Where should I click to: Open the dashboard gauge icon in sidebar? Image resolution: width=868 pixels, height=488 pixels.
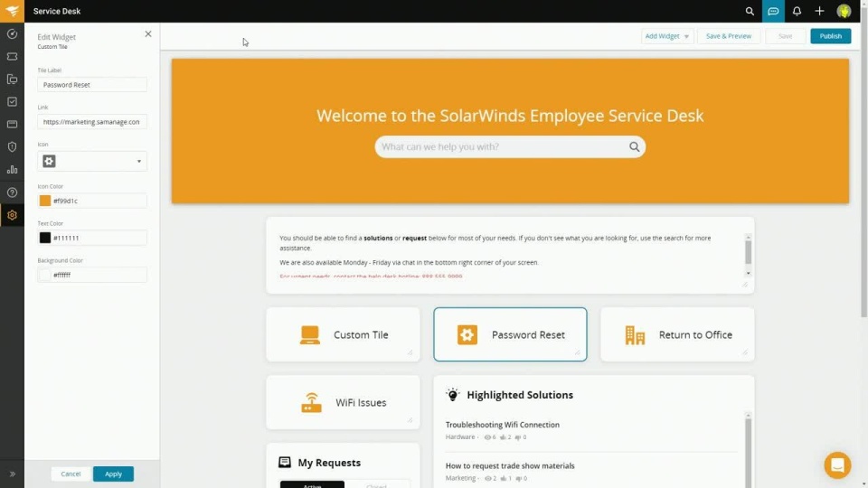pyautogui.click(x=12, y=33)
